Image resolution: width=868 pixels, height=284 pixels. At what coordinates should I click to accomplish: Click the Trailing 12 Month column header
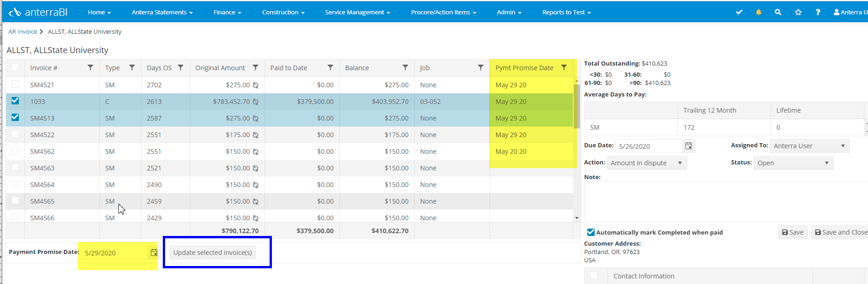(724, 110)
